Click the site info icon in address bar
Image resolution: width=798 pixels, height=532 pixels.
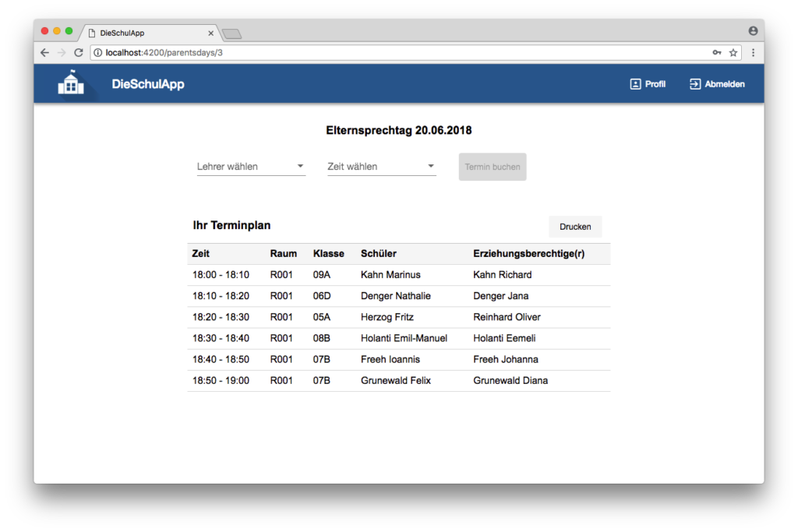coord(97,52)
